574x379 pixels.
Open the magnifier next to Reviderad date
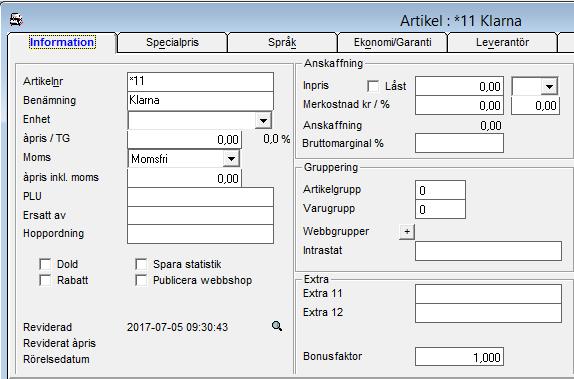(277, 326)
